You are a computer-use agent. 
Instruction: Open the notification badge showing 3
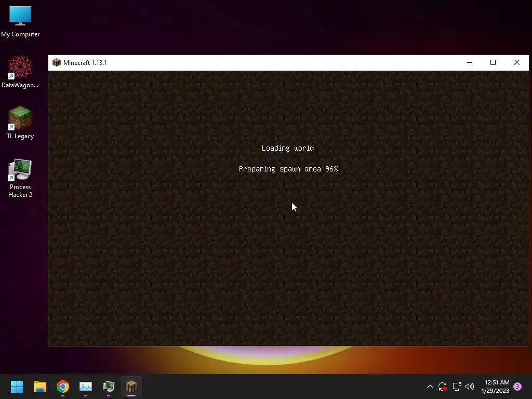coord(517,387)
